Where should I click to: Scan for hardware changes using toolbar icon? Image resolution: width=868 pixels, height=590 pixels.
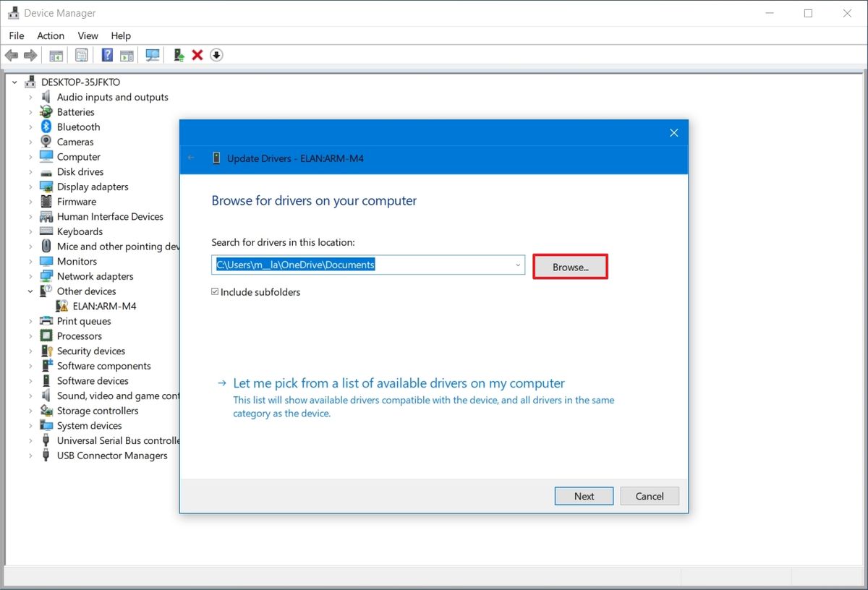click(153, 55)
